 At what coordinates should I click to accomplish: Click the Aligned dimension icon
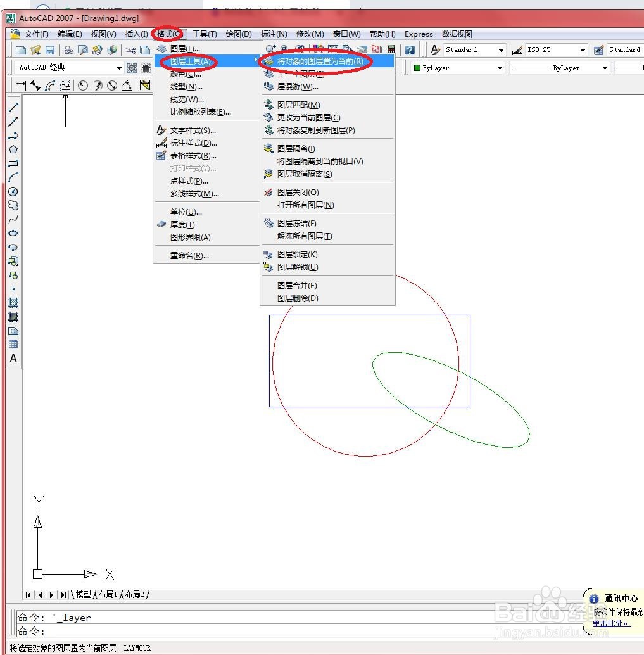coord(35,86)
